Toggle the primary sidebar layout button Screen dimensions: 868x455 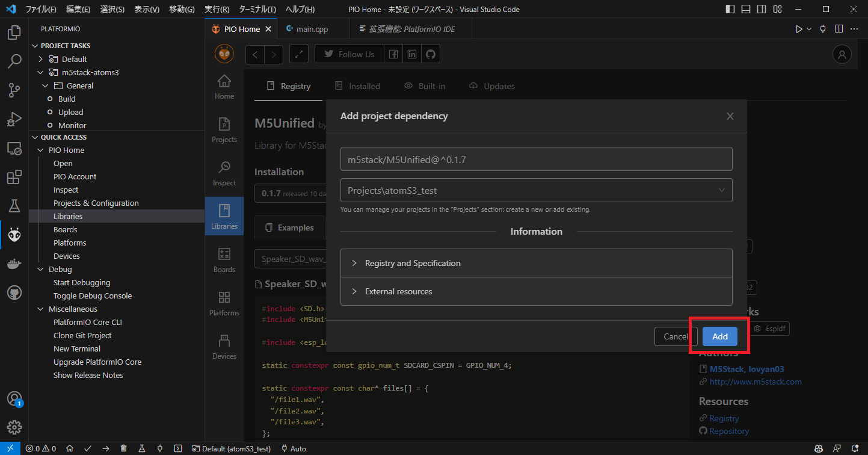730,10
